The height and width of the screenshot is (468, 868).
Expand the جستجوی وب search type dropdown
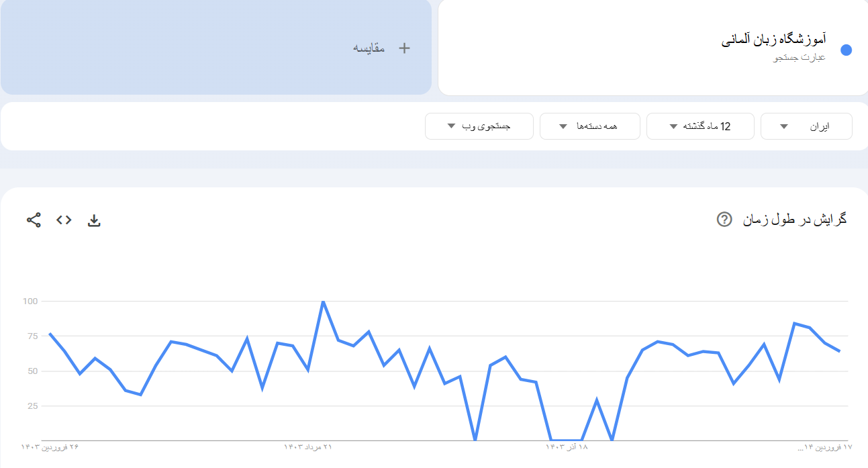point(479,126)
